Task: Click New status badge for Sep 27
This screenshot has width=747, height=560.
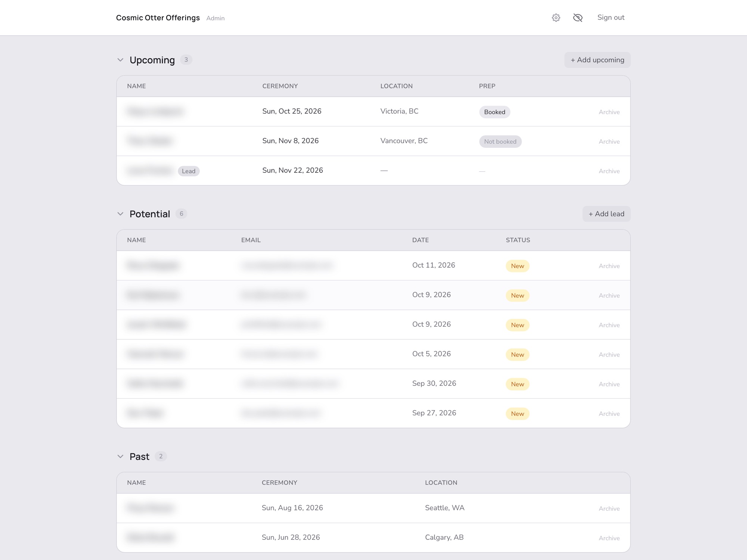Action: 517,414
